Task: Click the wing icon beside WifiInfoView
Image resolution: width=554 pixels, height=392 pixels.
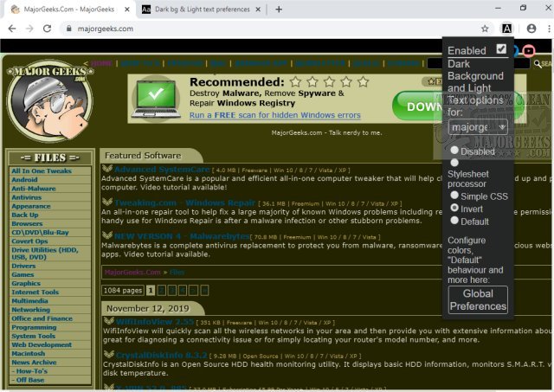Action: click(x=109, y=321)
